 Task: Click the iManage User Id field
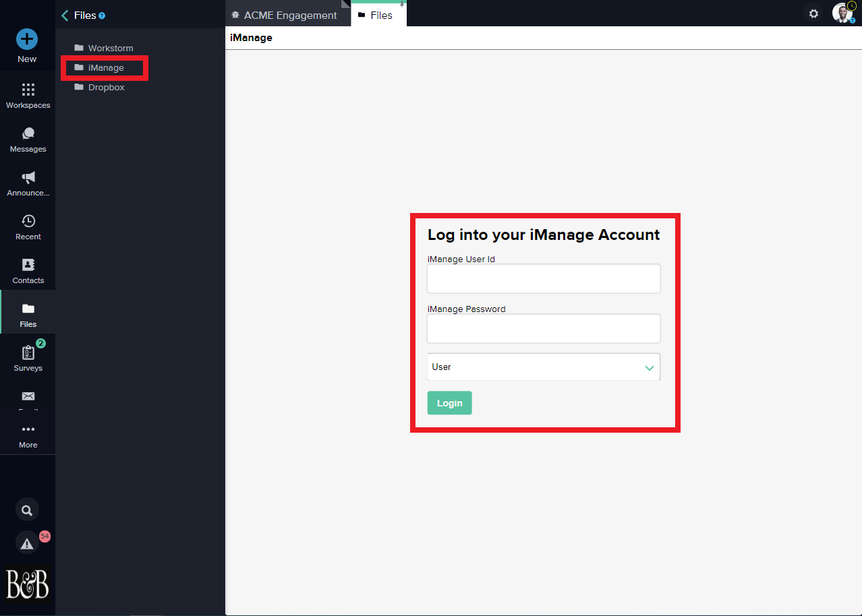point(544,278)
